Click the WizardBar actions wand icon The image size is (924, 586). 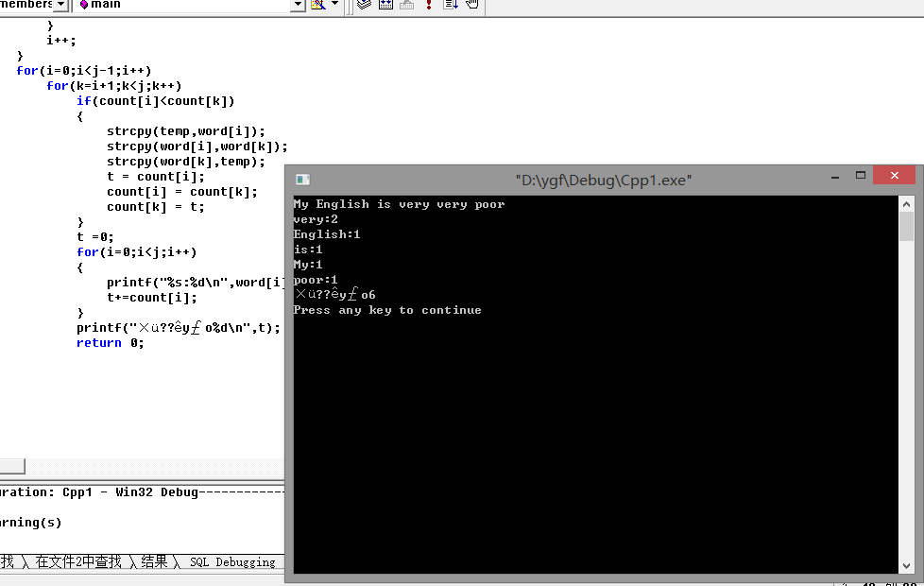[x=318, y=5]
